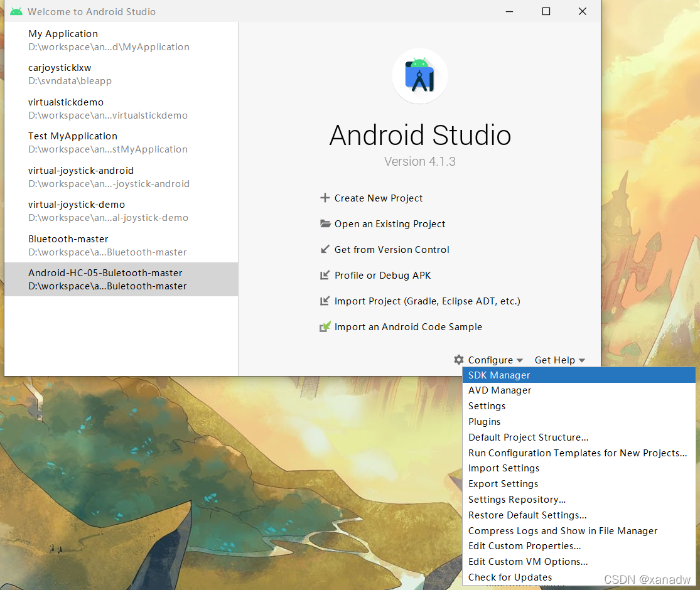Click the Android Studio logo
This screenshot has height=590, width=700.
[x=419, y=77]
